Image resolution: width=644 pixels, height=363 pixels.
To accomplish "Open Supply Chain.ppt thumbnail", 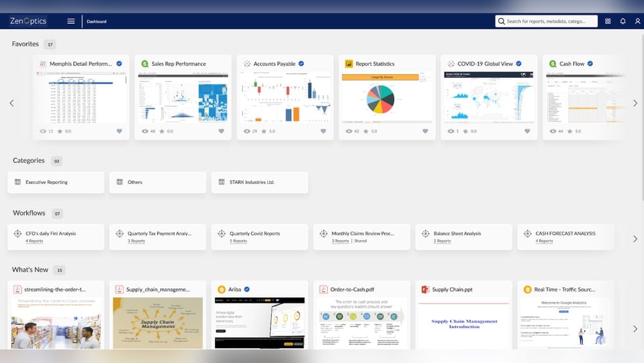I will [464, 323].
